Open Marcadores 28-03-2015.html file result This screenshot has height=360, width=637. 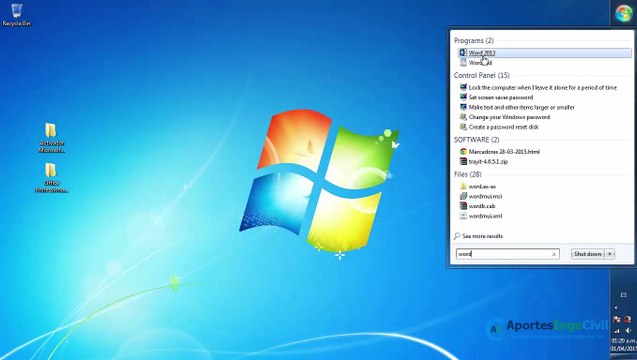[x=500, y=152]
